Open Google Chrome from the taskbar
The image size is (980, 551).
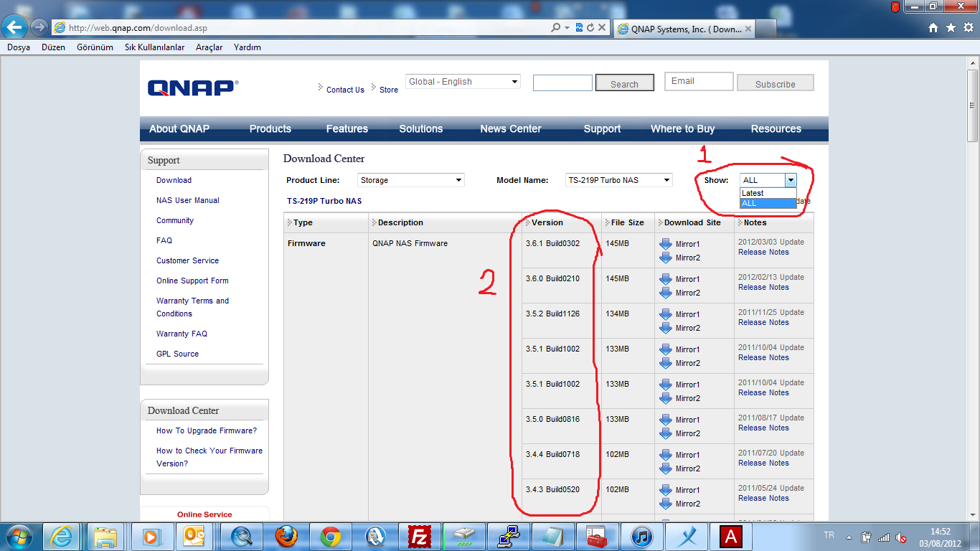pyautogui.click(x=330, y=536)
